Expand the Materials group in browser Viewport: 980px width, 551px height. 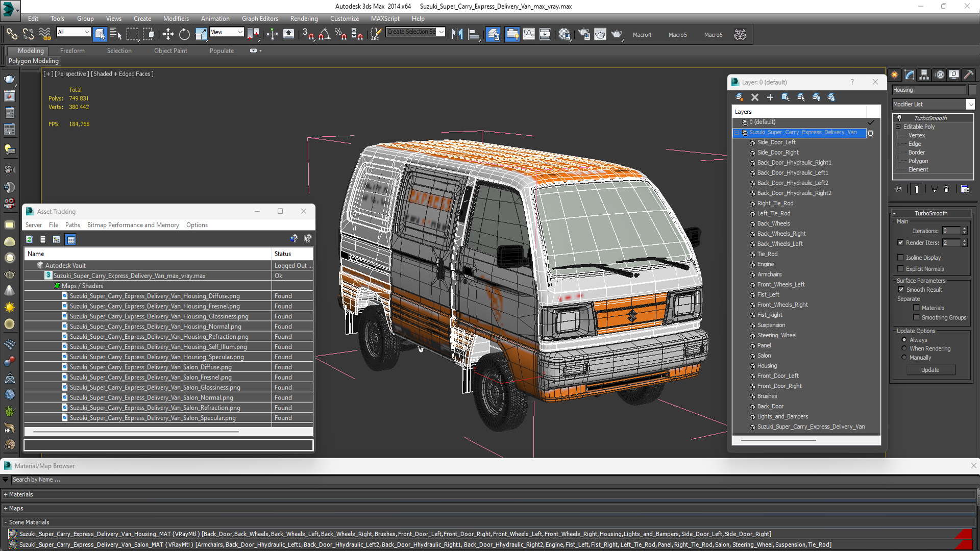(x=20, y=494)
